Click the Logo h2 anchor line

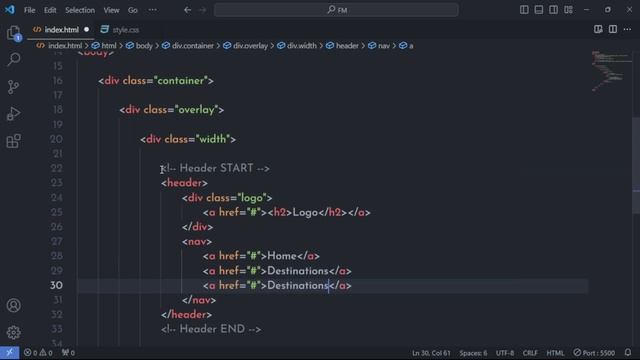[287, 212]
